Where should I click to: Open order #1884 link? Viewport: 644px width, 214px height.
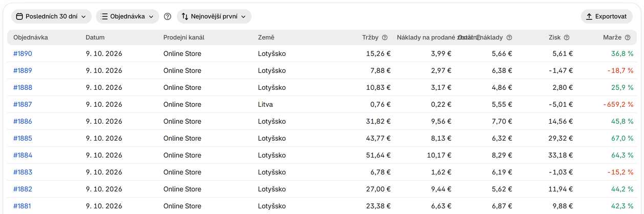point(23,155)
